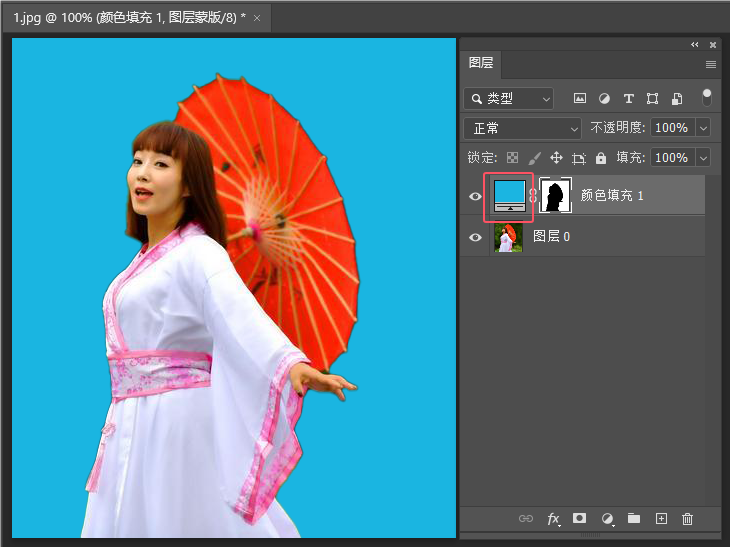
Task: Create a new layer plus icon
Action: point(661,519)
